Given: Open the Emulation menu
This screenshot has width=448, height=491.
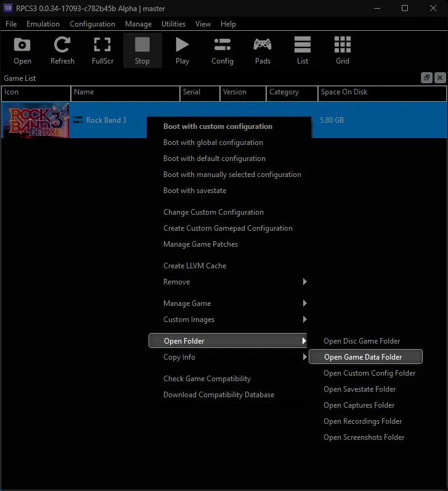Looking at the screenshot, I should click(x=43, y=24).
